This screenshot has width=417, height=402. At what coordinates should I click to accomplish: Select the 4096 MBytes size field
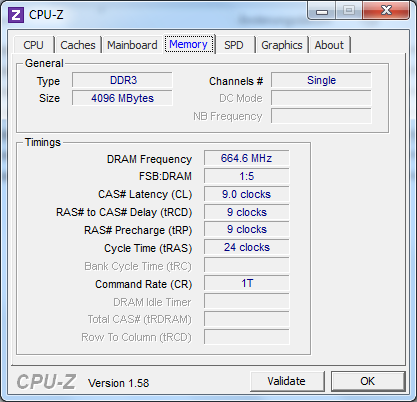(122, 98)
